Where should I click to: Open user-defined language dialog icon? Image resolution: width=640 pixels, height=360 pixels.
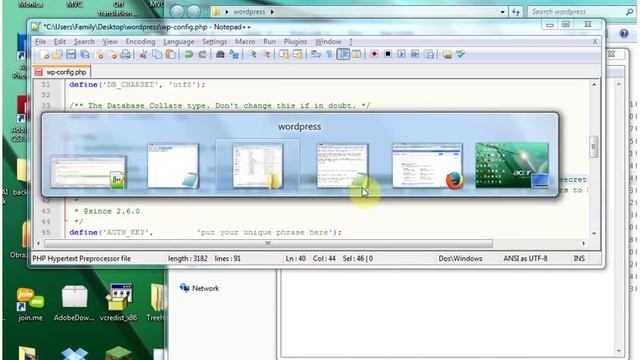coord(356,54)
